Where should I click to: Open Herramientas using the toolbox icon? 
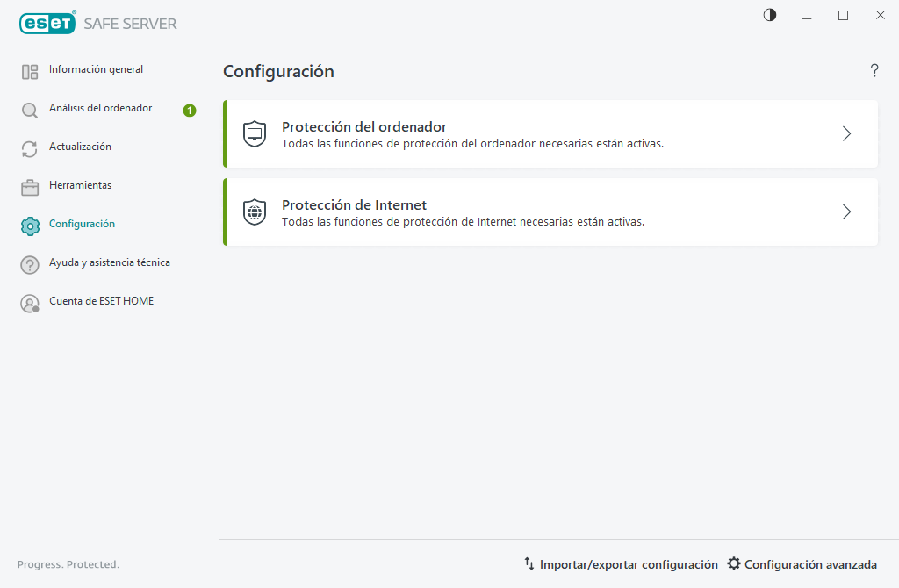point(29,186)
